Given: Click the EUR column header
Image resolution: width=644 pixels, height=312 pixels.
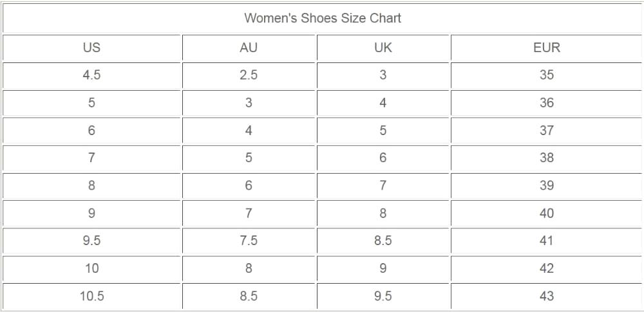Looking at the screenshot, I should [547, 48].
